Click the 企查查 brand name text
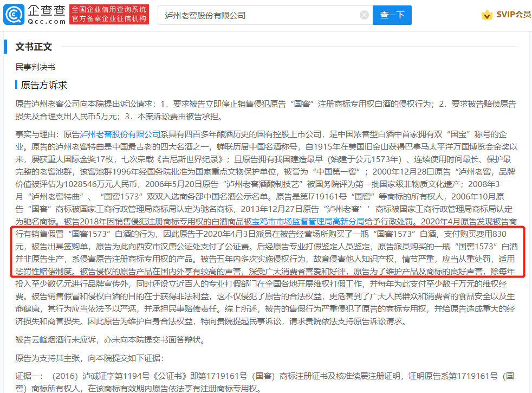Viewport: 532px width, 393px height. 47,11
